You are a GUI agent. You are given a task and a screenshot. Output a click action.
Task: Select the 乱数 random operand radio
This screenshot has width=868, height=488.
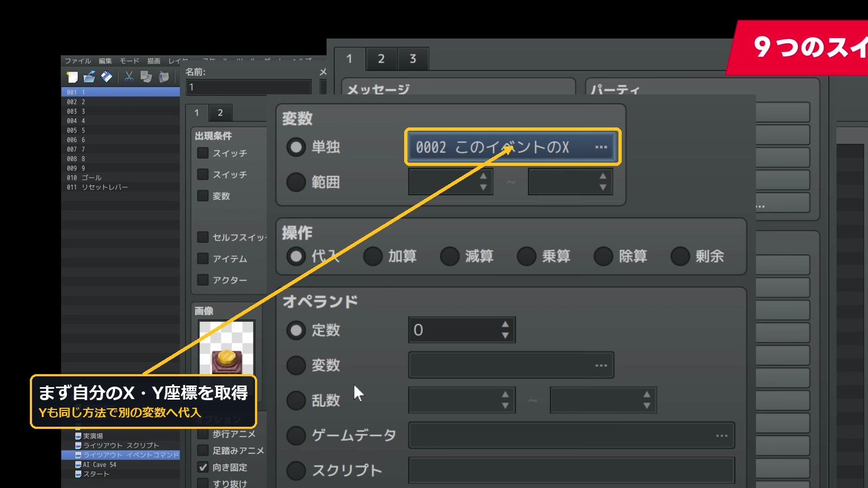pos(296,400)
